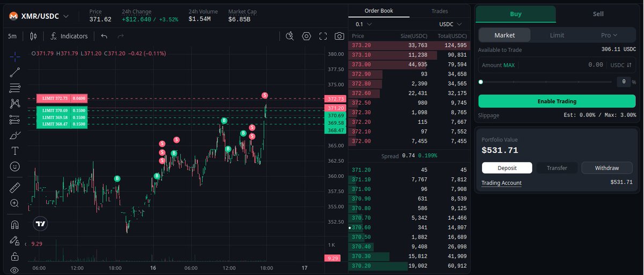644x275 pixels.
Task: Choose the Market order type
Action: [x=504, y=35]
